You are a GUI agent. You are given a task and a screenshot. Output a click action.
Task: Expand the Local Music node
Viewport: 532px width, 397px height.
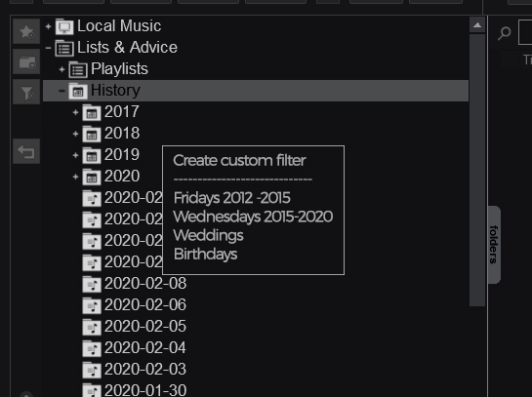click(48, 26)
